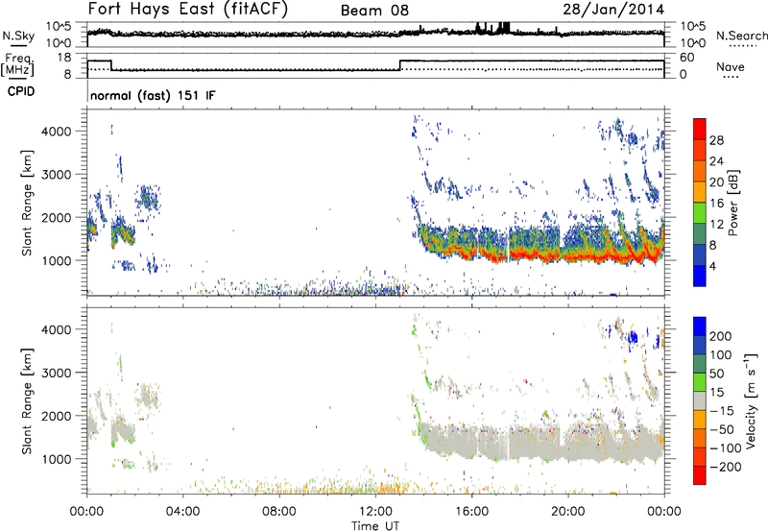
Task: Click the 'Fort Hays East (fitACF)' title
Action: pos(188,9)
